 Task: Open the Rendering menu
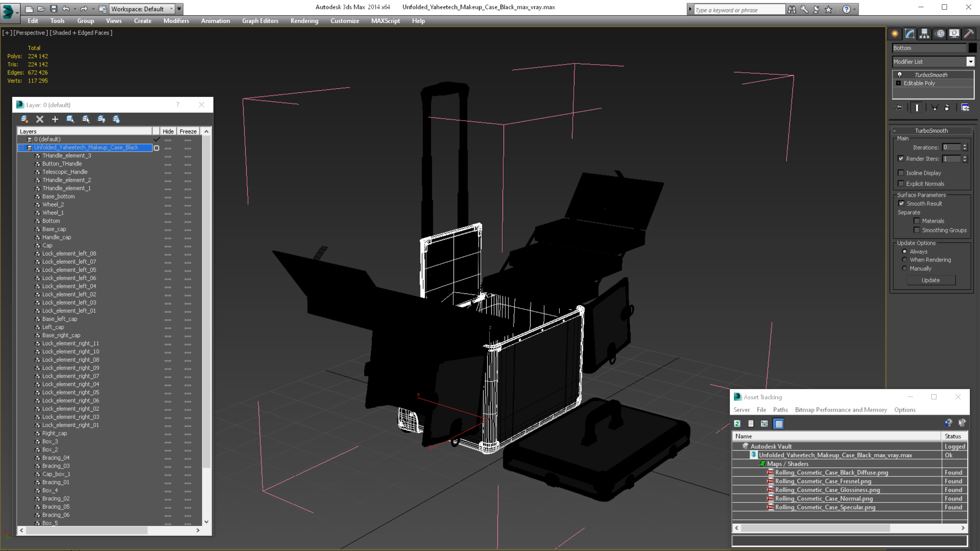pyautogui.click(x=304, y=21)
